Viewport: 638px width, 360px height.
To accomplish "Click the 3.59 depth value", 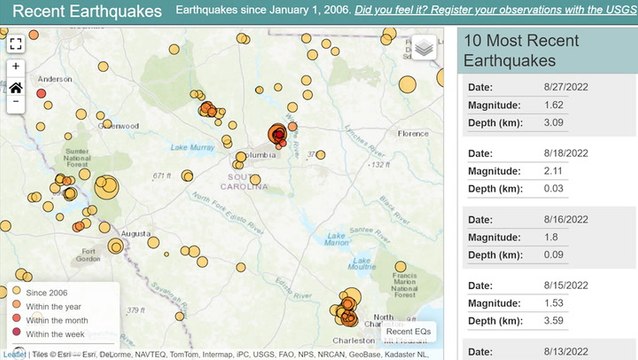I will point(554,321).
